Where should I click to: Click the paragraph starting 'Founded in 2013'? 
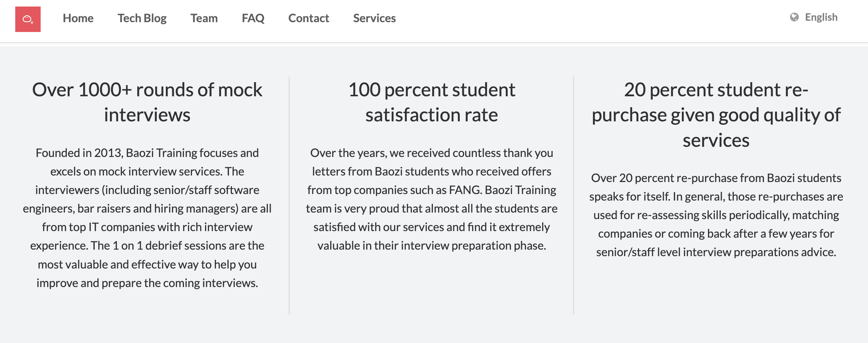[147, 218]
